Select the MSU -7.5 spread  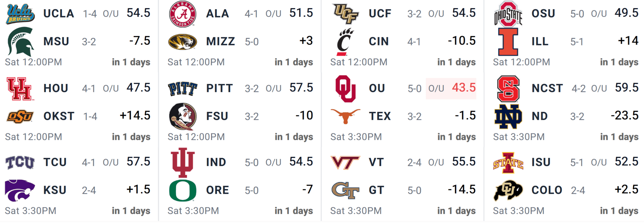tap(140, 41)
